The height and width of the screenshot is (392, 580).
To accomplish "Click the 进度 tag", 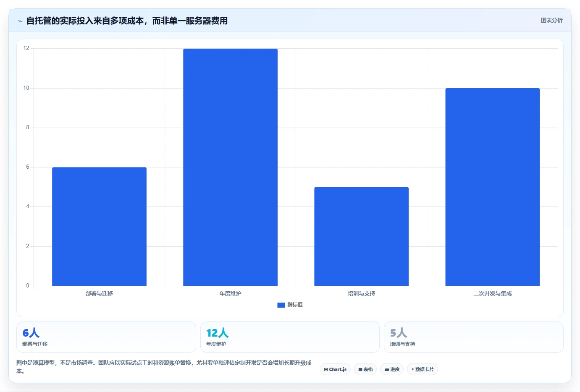I will click(x=392, y=369).
